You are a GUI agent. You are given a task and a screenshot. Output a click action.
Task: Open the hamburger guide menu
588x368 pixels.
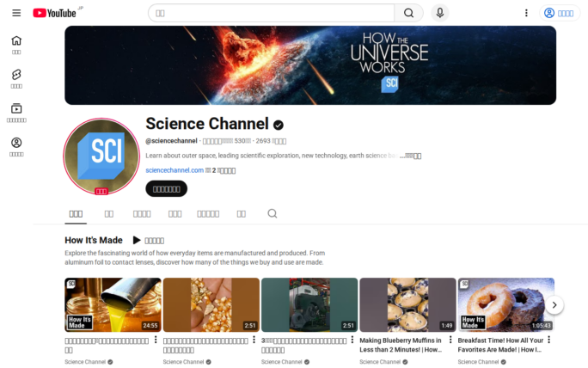click(x=16, y=13)
